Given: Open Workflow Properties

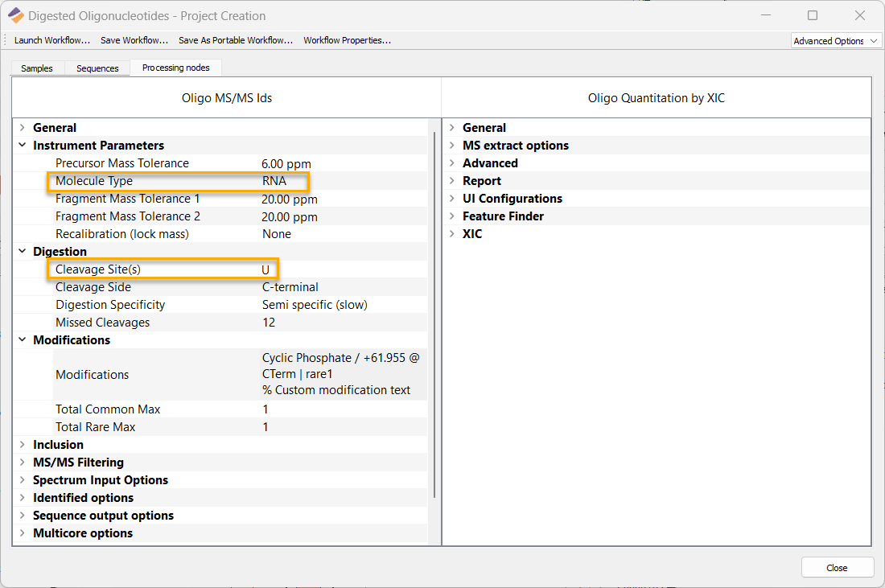Looking at the screenshot, I should 347,40.
